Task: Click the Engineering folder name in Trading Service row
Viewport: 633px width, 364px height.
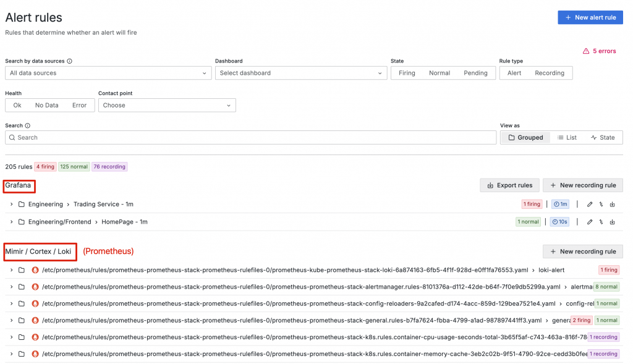Action: [x=46, y=204]
